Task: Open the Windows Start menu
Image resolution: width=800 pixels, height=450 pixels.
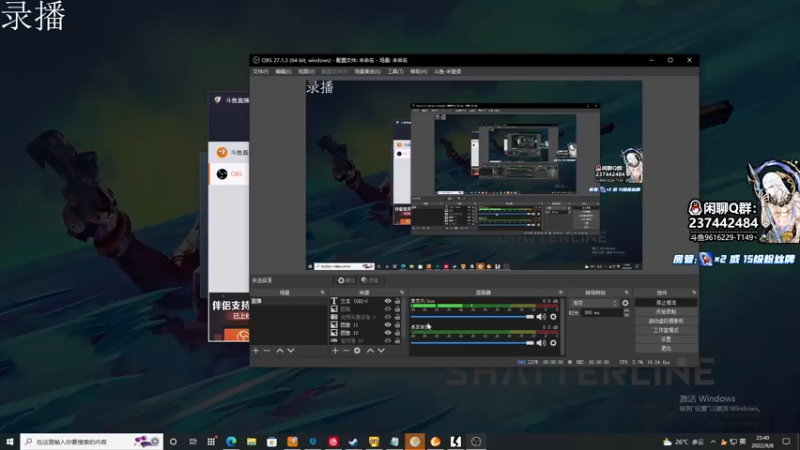Action: [10, 441]
